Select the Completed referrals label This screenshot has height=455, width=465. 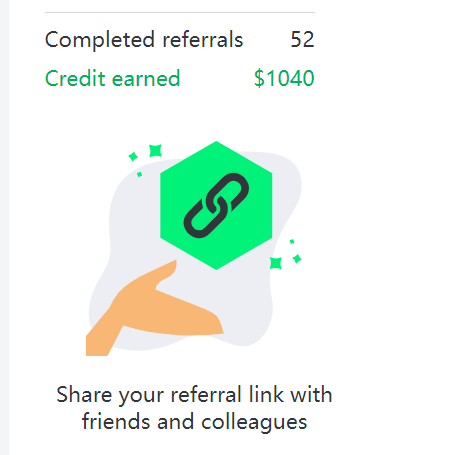pos(144,40)
